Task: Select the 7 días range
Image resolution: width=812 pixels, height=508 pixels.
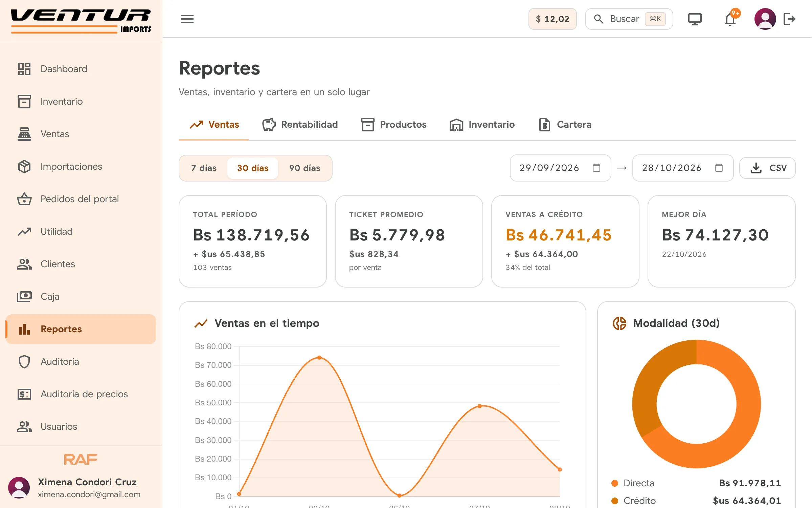Action: pos(204,168)
